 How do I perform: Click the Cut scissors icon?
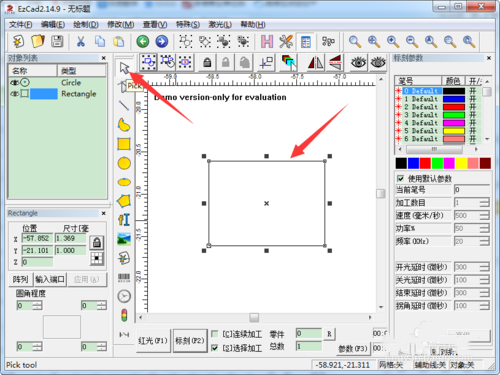tap(80, 41)
